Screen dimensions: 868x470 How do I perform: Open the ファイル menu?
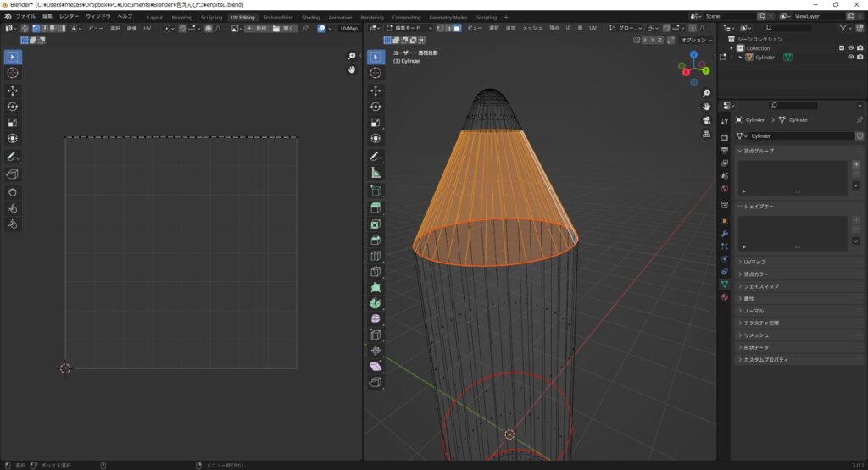point(25,17)
